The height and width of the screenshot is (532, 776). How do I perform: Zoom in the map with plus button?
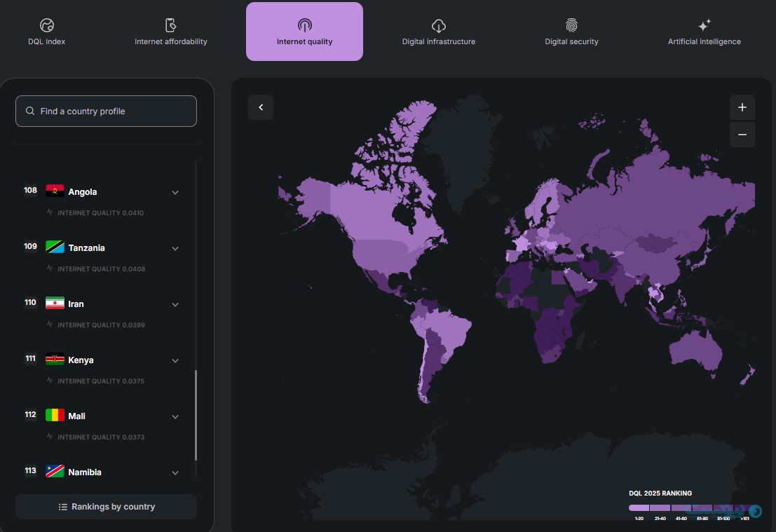click(x=742, y=108)
